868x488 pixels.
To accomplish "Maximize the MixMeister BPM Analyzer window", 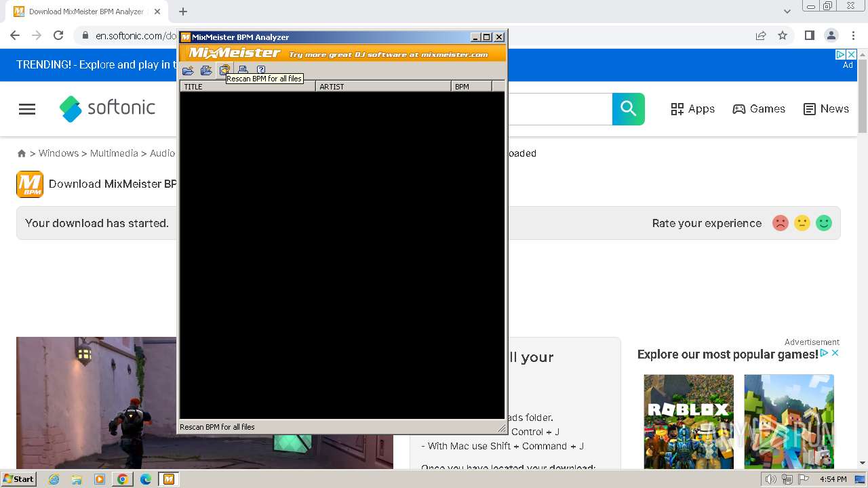I will click(486, 37).
